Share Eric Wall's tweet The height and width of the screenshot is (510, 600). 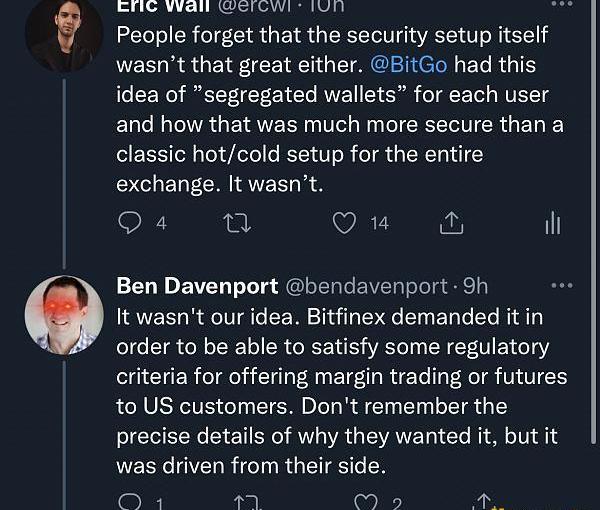pos(452,223)
